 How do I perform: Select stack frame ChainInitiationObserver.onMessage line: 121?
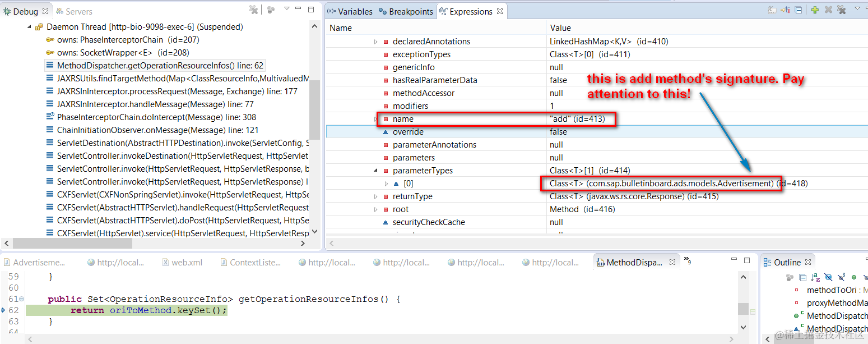click(152, 130)
